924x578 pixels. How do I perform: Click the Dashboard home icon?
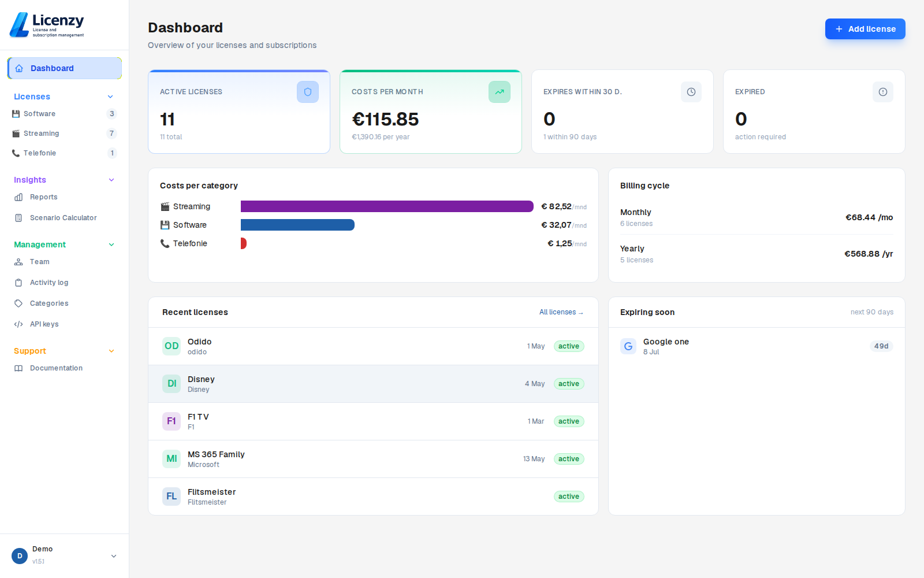[19, 68]
